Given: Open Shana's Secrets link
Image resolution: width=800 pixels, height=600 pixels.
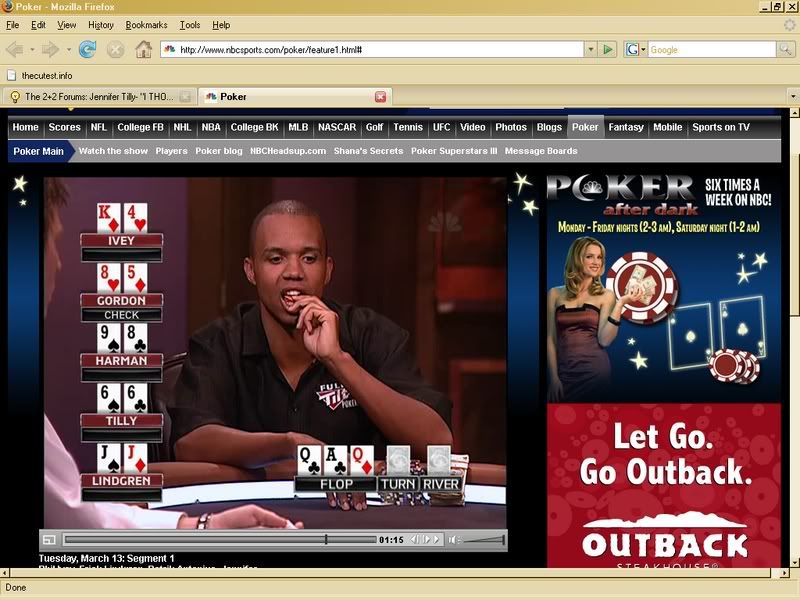Looking at the screenshot, I should [x=368, y=151].
